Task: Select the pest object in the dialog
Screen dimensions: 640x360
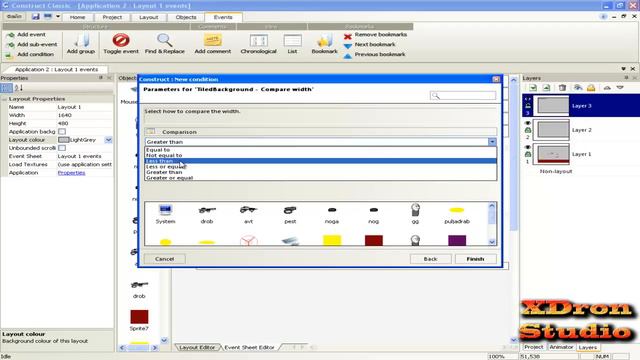Action: (x=290, y=214)
